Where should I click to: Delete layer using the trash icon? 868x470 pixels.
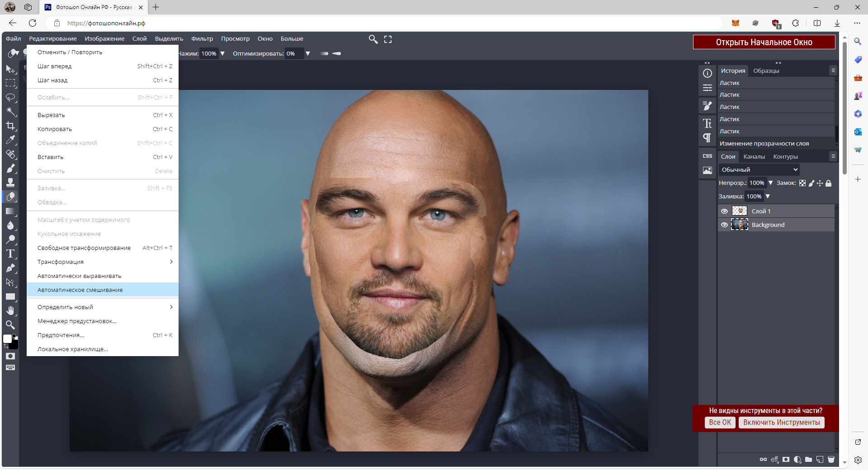pyautogui.click(x=831, y=460)
